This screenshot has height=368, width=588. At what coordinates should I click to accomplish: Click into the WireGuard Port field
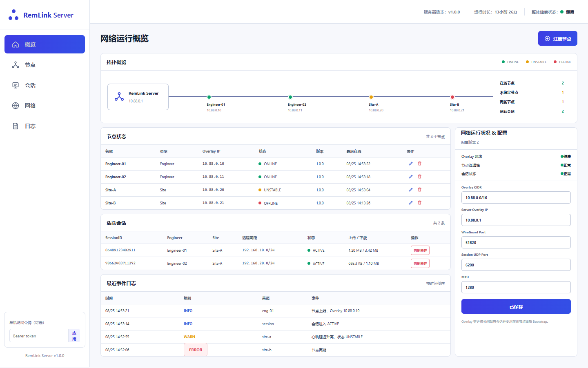(516, 242)
